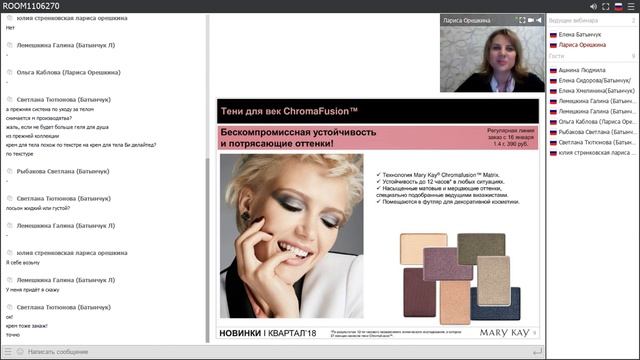Click chat message 'а прежняя система по уходу за телом'

click(x=50, y=109)
